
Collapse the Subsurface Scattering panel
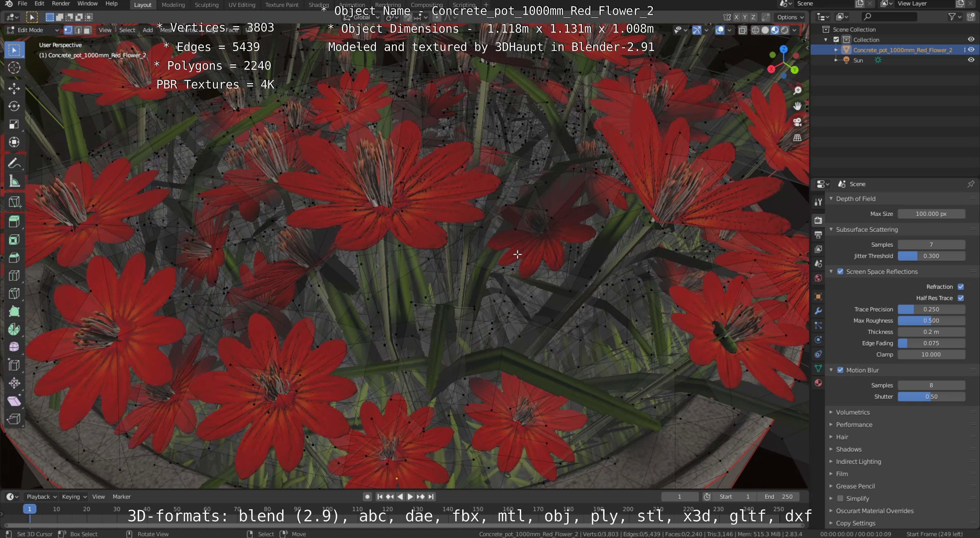867,230
